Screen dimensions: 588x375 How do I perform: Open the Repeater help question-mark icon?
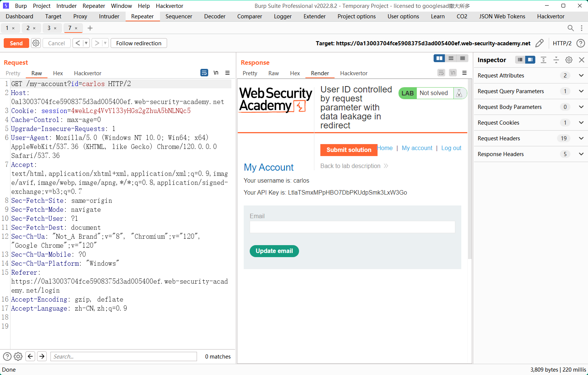[581, 43]
